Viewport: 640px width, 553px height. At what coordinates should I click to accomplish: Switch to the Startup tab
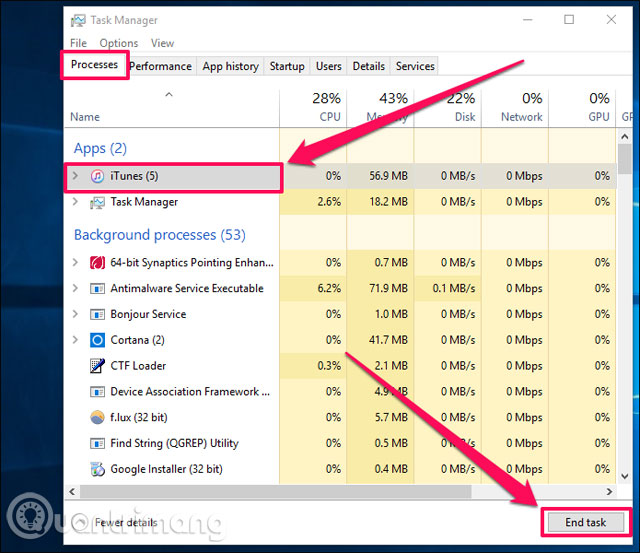click(287, 66)
